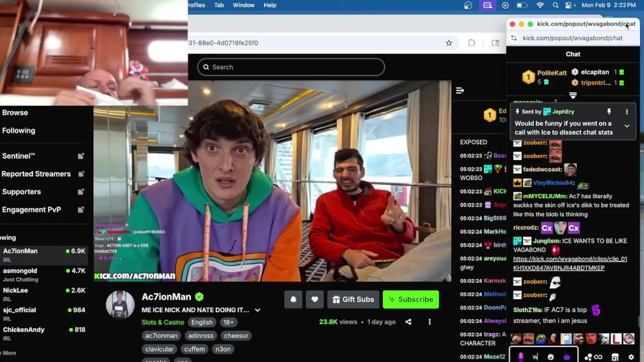Select the cuffem tag
The image size is (644, 362).
(x=195, y=349)
